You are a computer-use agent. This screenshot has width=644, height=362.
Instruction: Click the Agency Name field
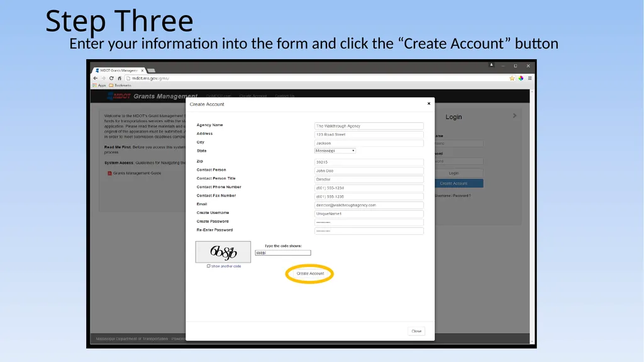pos(369,126)
